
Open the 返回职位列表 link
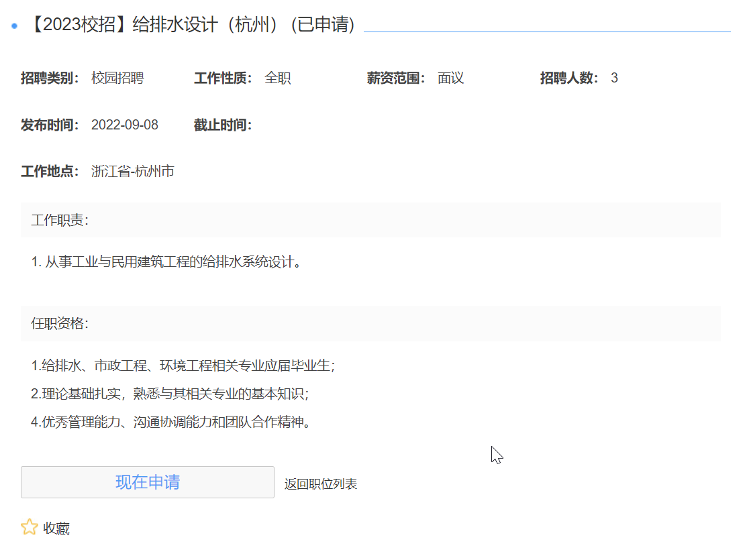(321, 484)
